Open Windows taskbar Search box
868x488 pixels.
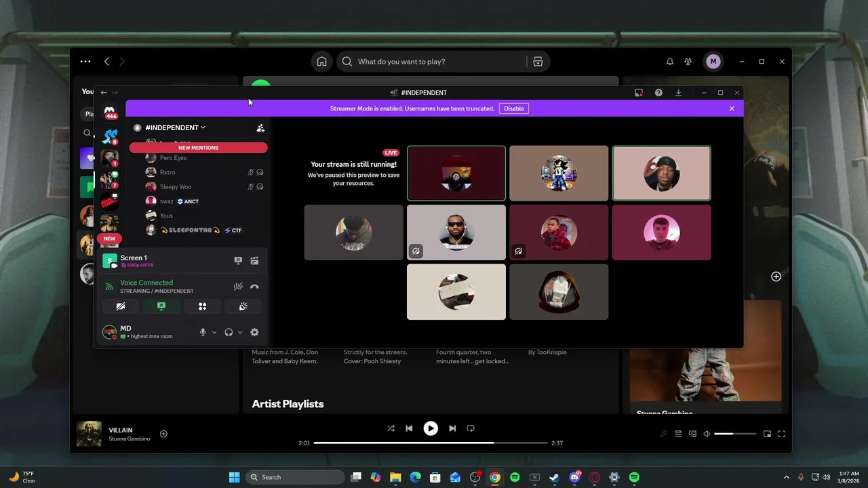[x=294, y=477]
